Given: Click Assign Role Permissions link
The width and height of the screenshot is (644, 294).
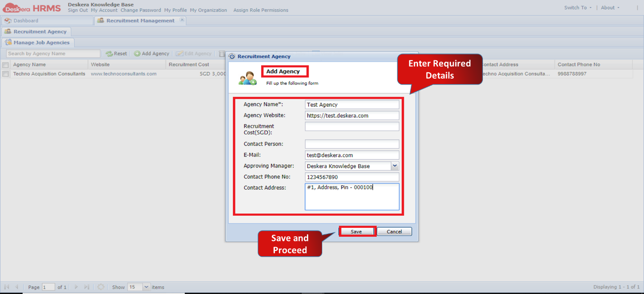Looking at the screenshot, I should click(261, 10).
